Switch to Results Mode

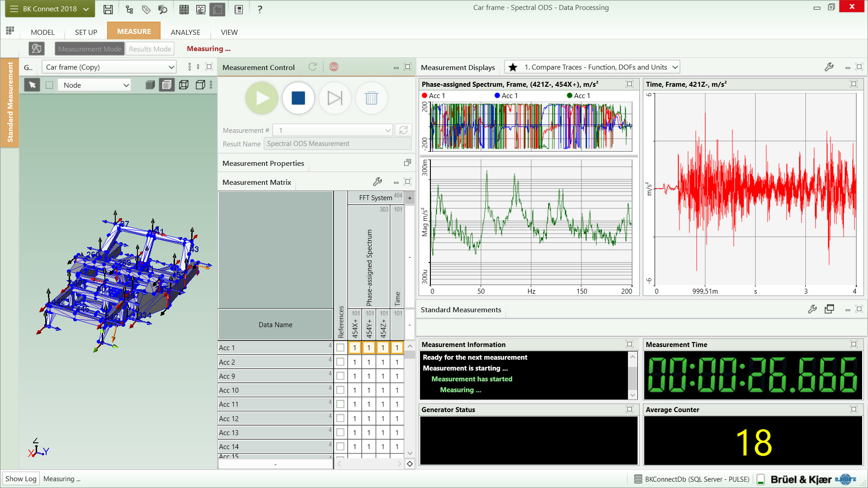(150, 49)
